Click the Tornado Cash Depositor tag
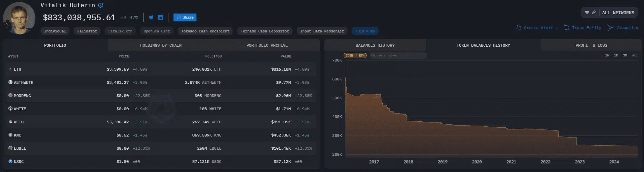This screenshot has height=172, width=644. coord(265,31)
